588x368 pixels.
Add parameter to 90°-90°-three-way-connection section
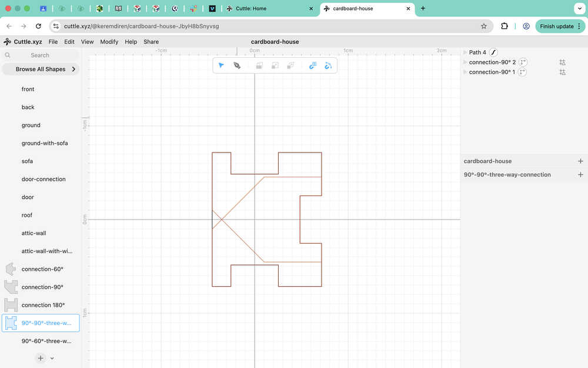tap(580, 175)
